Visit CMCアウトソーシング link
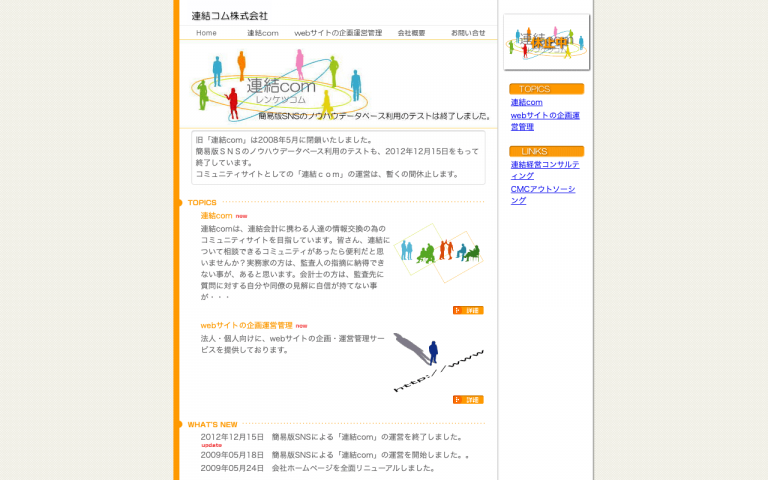Viewport: 768px width, 480px height. (x=543, y=194)
